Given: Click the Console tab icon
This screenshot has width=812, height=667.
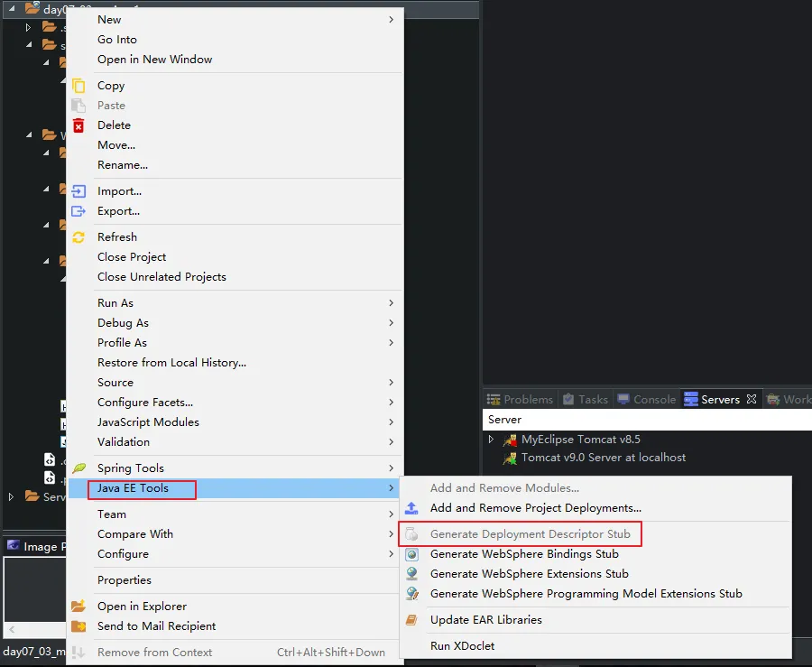Looking at the screenshot, I should 623,399.
